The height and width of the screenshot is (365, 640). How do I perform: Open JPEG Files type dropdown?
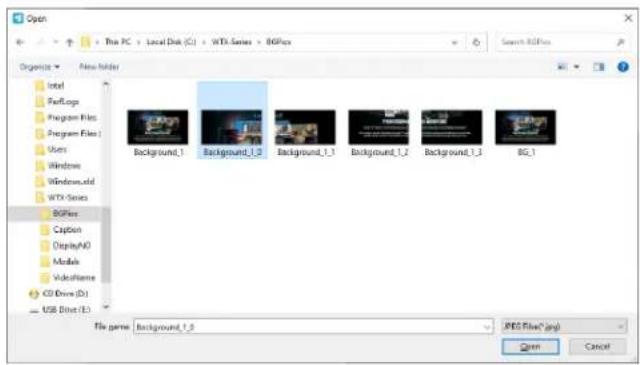[564, 327]
